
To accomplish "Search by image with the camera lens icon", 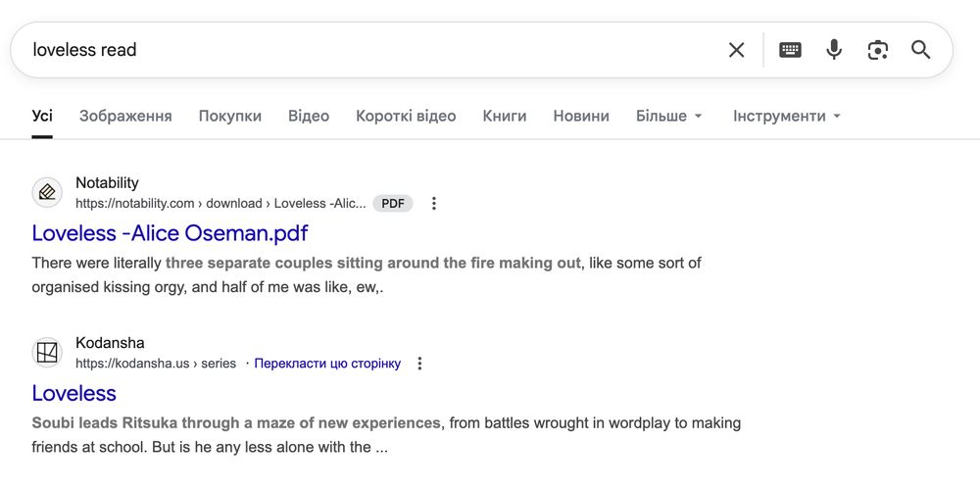I will pos(877,50).
